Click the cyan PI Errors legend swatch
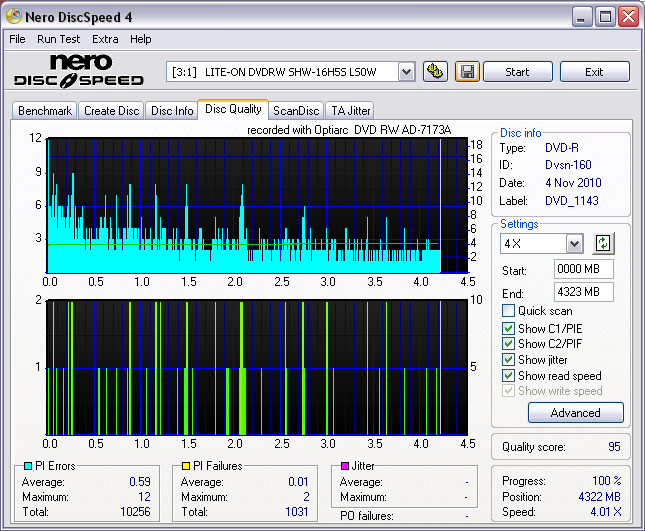This screenshot has width=645, height=531. [x=28, y=466]
